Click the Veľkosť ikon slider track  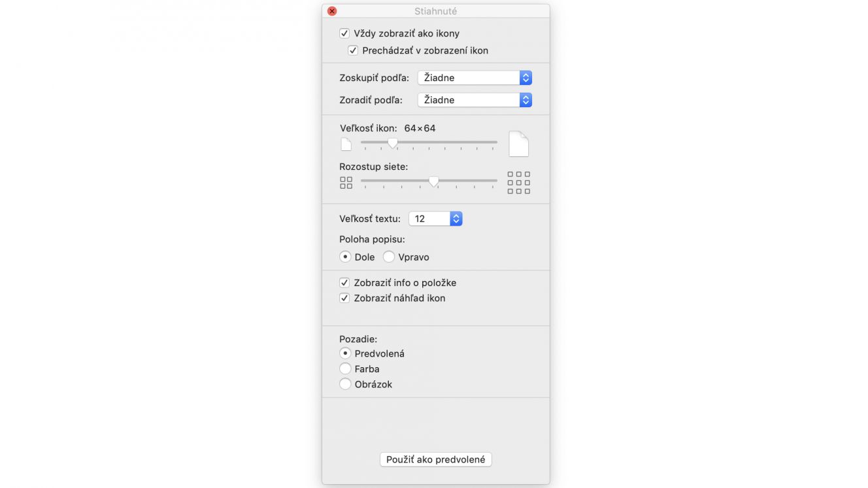pyautogui.click(x=429, y=142)
